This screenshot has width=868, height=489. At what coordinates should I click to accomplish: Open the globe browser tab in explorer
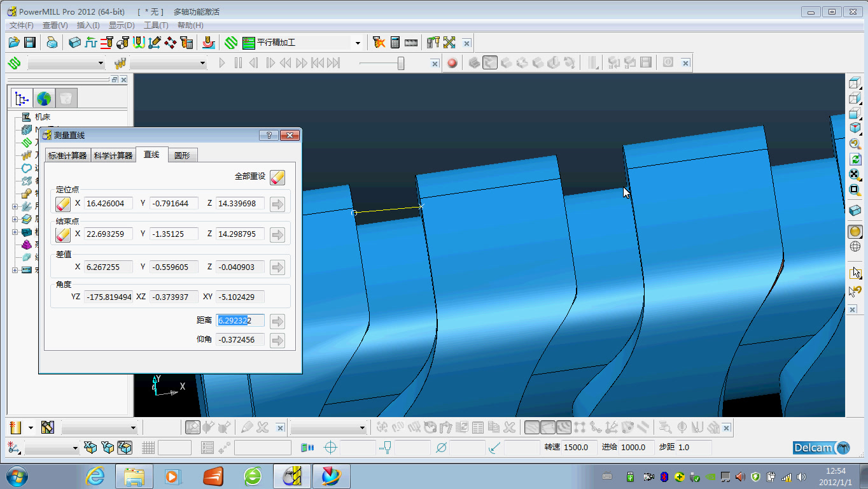(43, 98)
